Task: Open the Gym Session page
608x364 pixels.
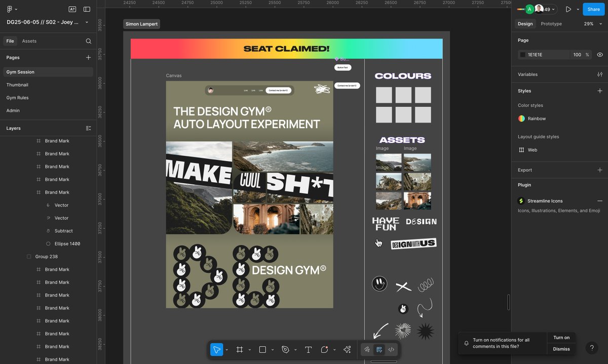Action: click(48, 72)
